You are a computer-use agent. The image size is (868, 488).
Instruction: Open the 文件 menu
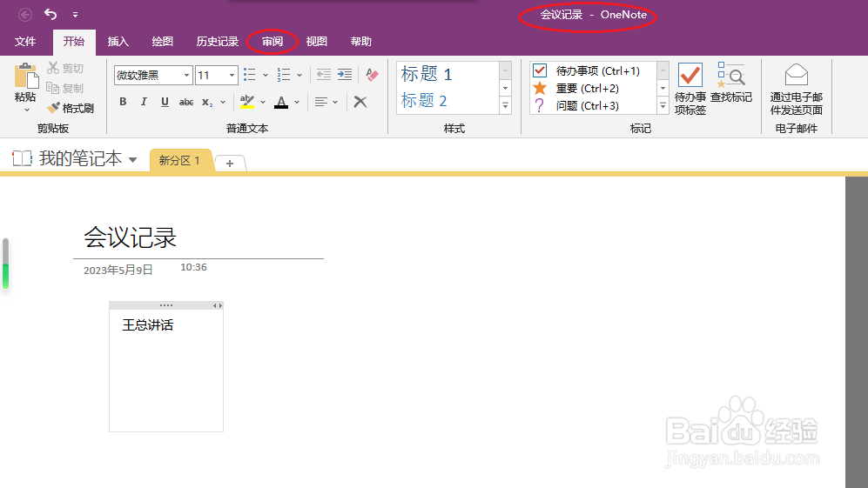pyautogui.click(x=25, y=42)
